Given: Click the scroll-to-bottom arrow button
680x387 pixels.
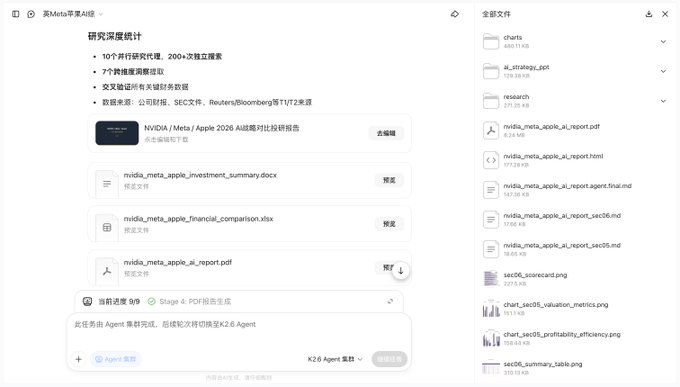Looking at the screenshot, I should (x=401, y=271).
